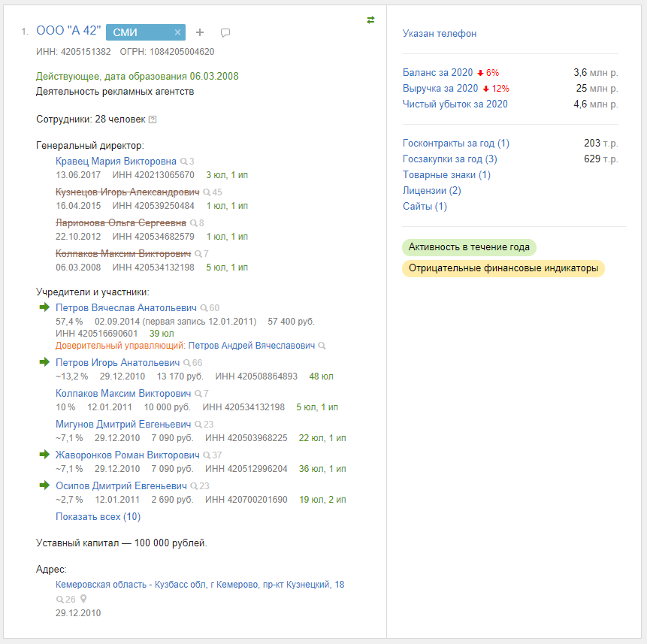The height and width of the screenshot is (644, 647).
Task: Click the help icon next to employee count
Action: pyautogui.click(x=153, y=119)
